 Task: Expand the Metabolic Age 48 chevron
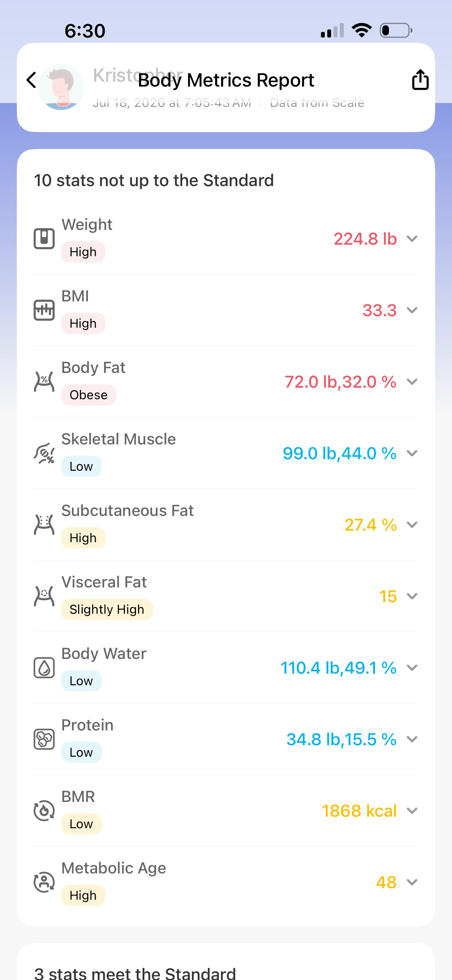(x=412, y=883)
